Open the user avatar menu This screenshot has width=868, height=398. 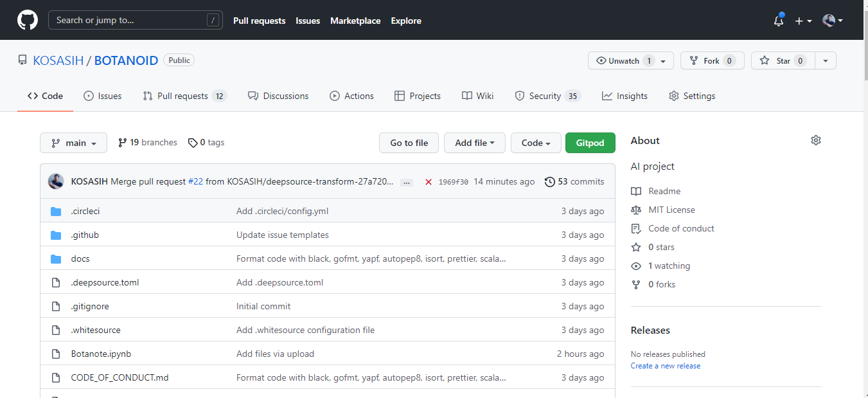coord(832,21)
